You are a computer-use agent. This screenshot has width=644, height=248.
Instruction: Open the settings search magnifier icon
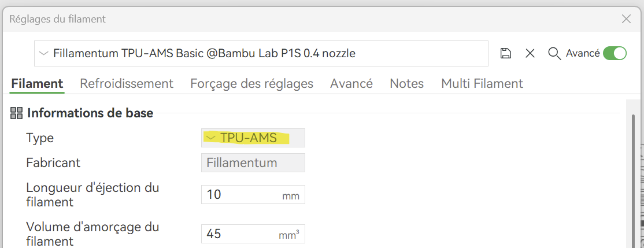pos(554,53)
